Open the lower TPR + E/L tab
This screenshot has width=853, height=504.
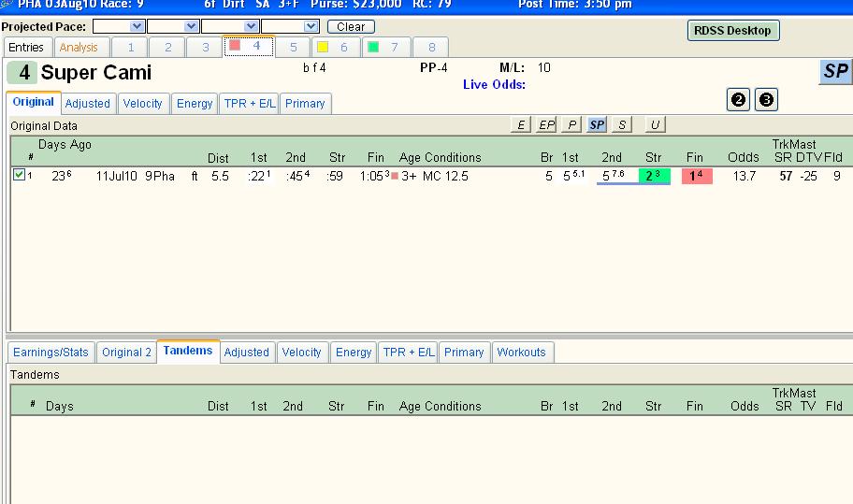(x=409, y=353)
